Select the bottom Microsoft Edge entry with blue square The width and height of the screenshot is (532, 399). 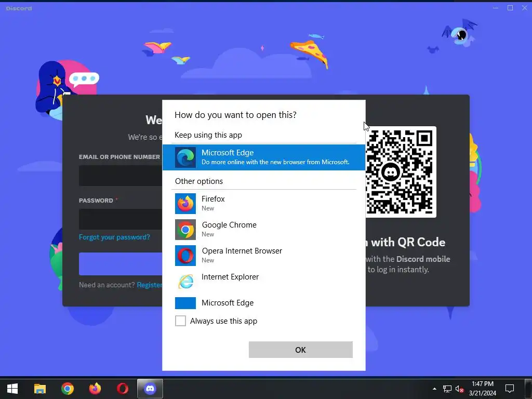[263, 303]
